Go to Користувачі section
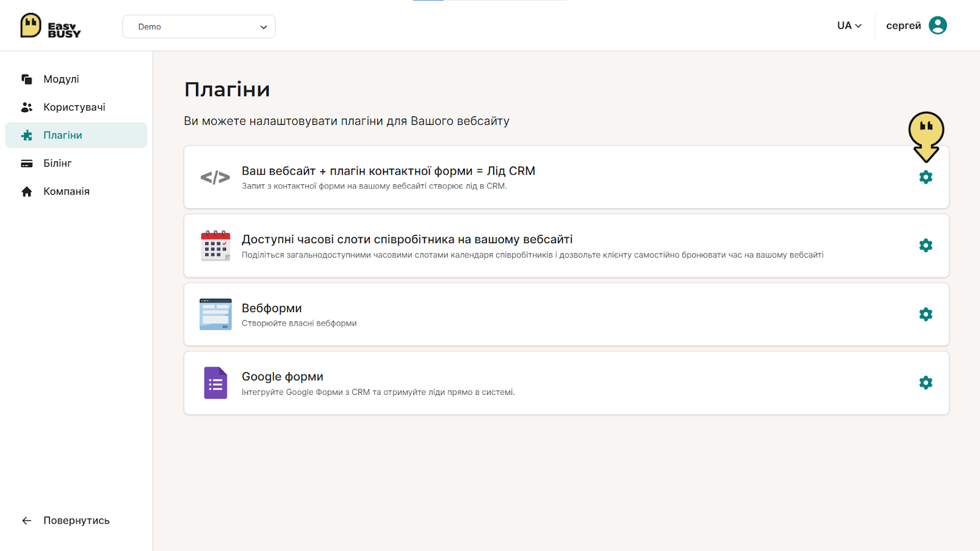Viewport: 980px width, 551px height. tap(77, 107)
